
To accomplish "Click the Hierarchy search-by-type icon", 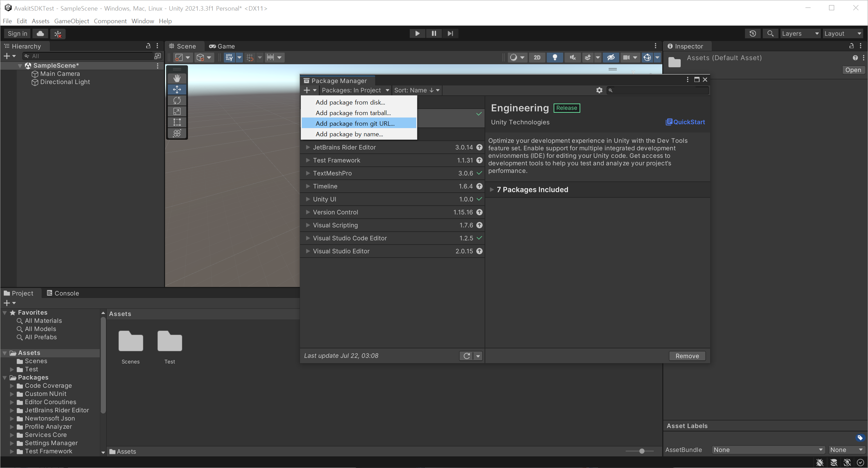I will point(158,56).
